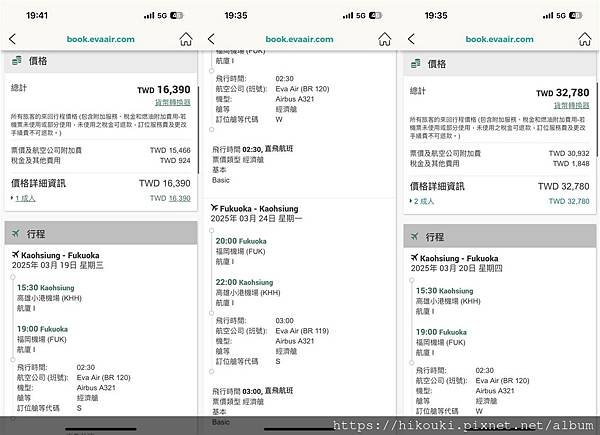Click the 價格 money icon above TWD 32,780
Screen dimensions: 600x435
point(416,64)
